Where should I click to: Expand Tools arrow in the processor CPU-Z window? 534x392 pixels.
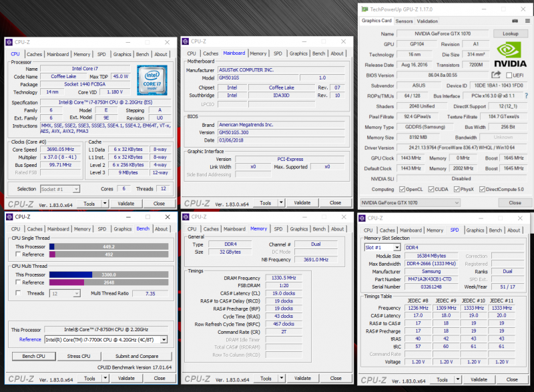coord(105,204)
